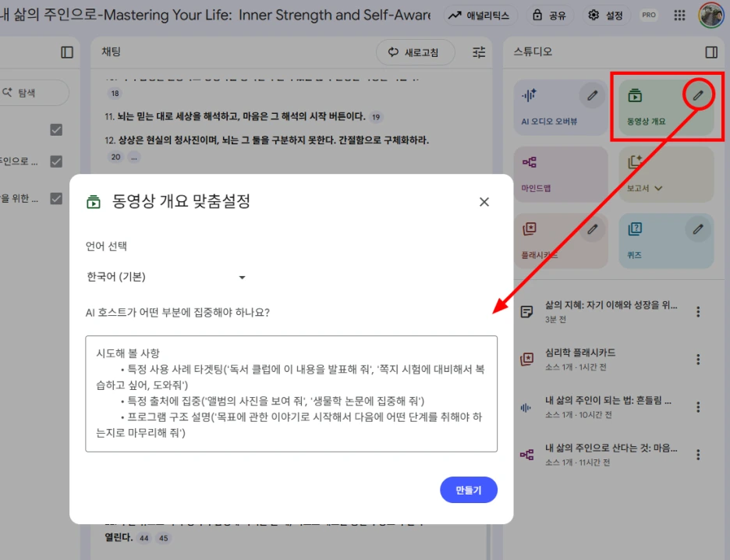Open citation 18 in chat
This screenshot has width=730, height=560.
115,93
